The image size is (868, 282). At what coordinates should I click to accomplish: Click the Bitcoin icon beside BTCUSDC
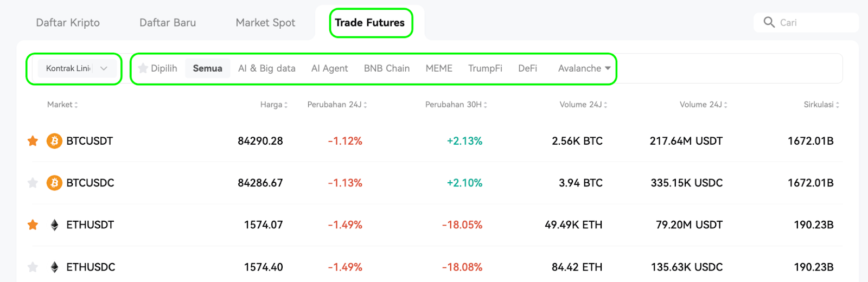[x=54, y=183]
